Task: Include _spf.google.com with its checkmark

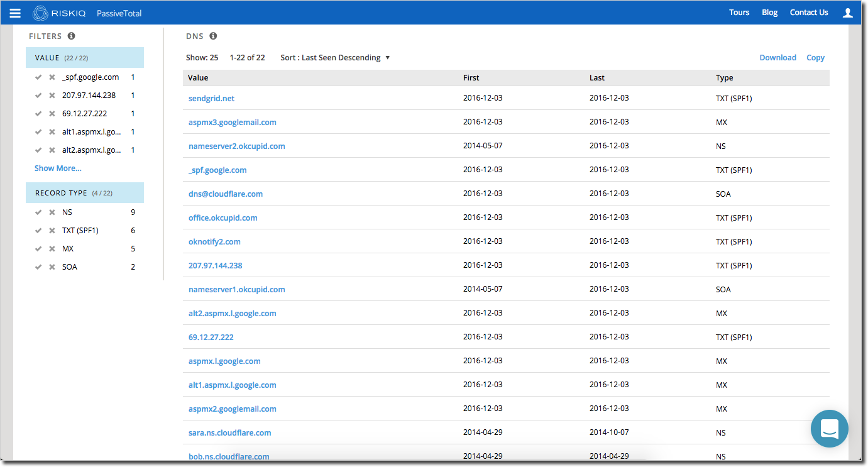Action: pos(38,77)
